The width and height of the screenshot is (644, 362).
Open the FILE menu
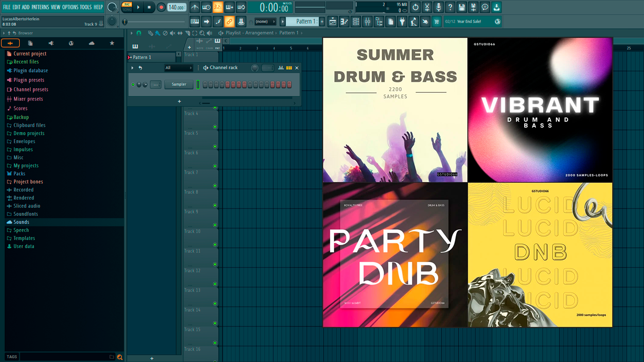click(7, 7)
